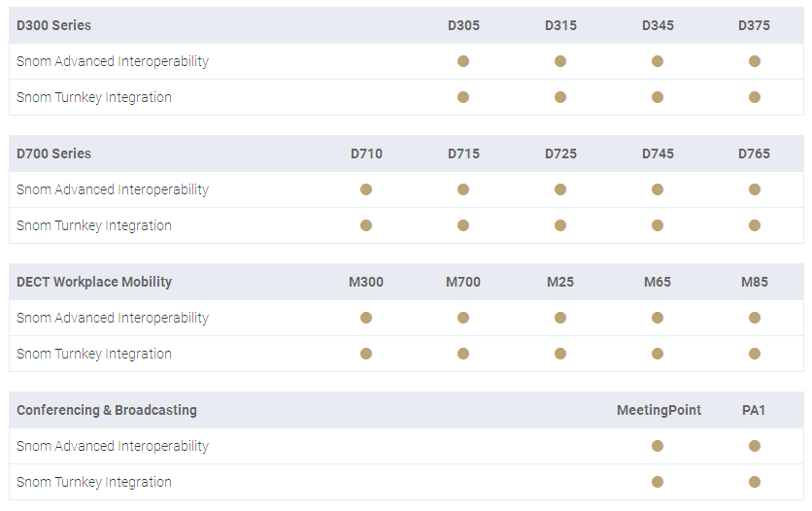This screenshot has width=812, height=511.
Task: Click Snom Turnkey Integration in D700 table
Action: pyautogui.click(x=94, y=226)
